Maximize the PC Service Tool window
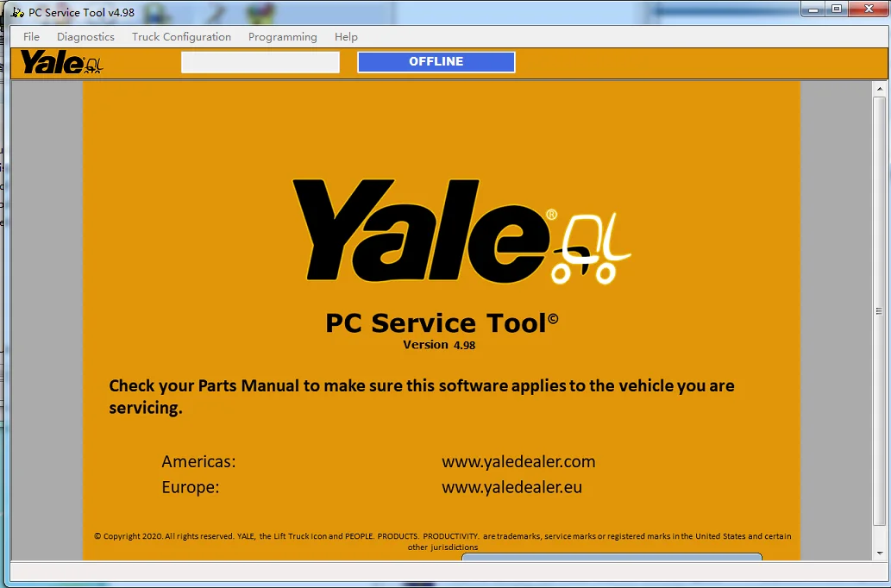The width and height of the screenshot is (891, 588). 837,9
